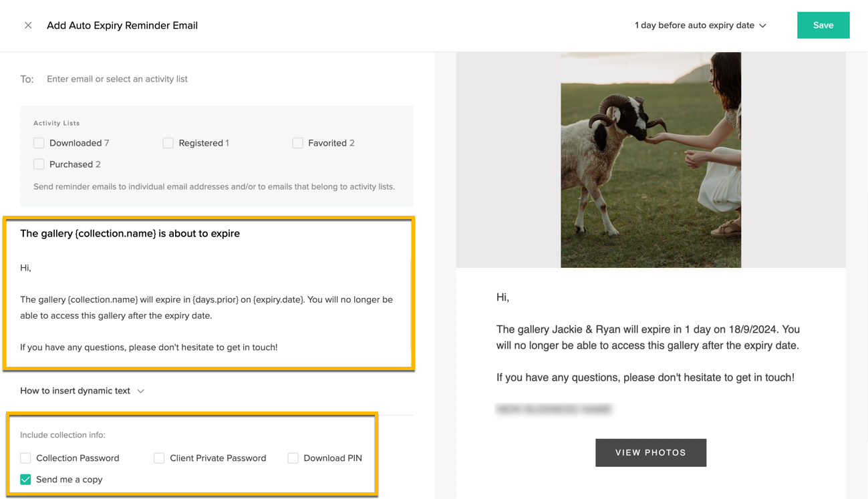Click the Save button
Image resolution: width=868 pixels, height=499 pixels.
click(x=823, y=25)
